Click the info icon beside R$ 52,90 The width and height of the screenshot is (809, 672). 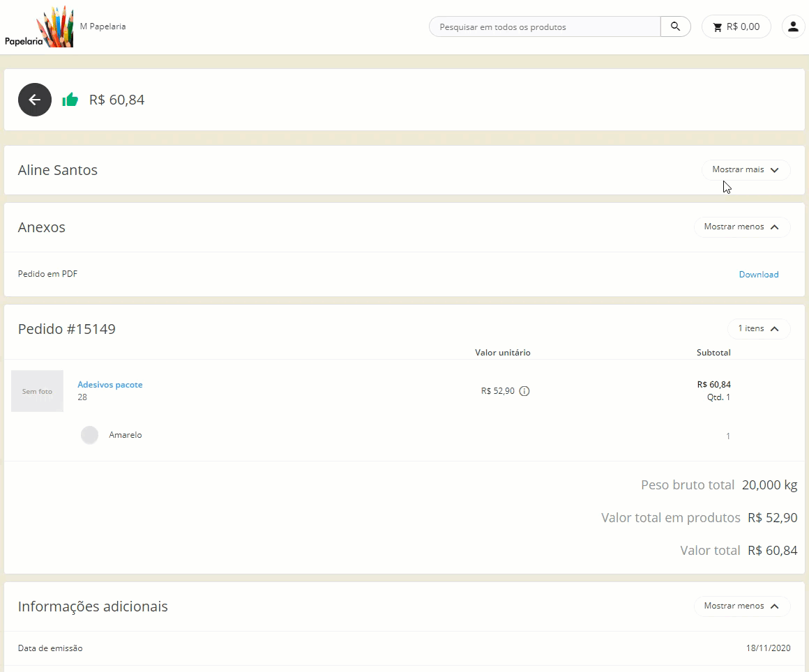tap(524, 391)
